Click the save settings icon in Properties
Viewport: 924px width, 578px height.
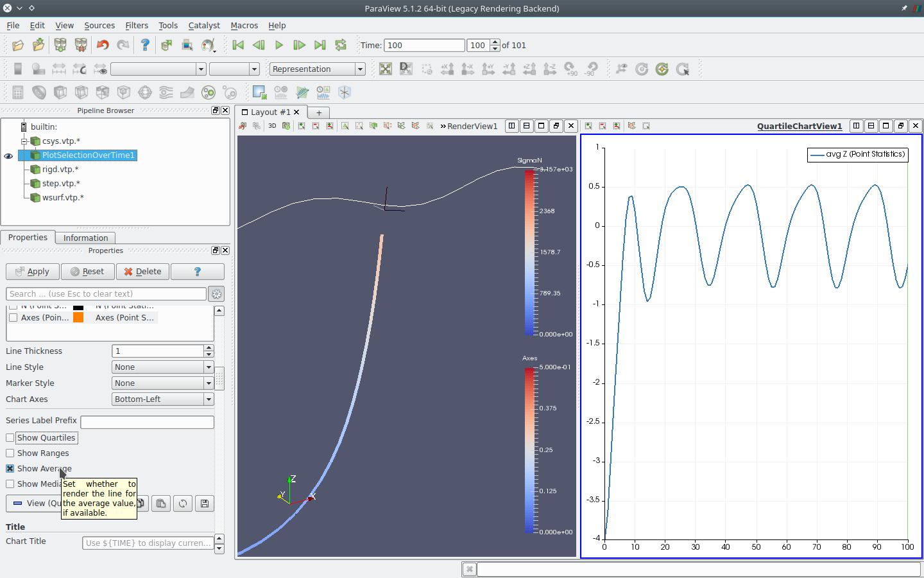tap(205, 504)
